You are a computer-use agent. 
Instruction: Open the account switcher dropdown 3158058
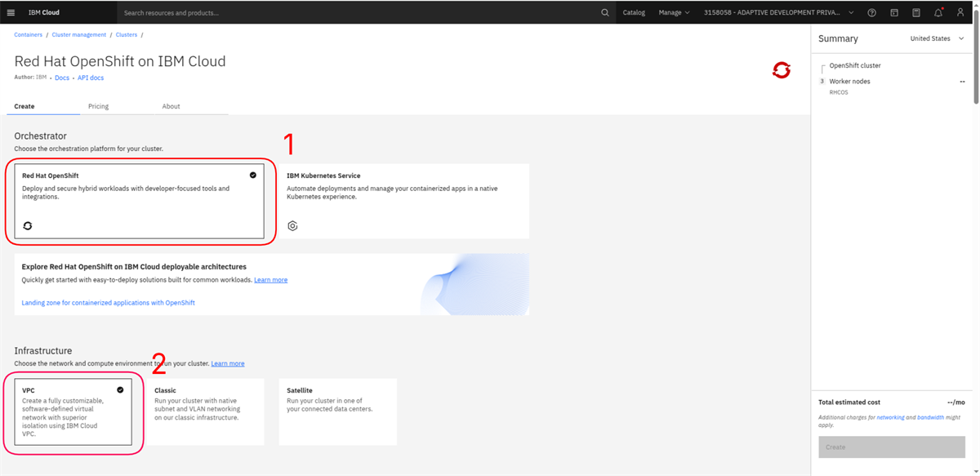(x=779, y=13)
